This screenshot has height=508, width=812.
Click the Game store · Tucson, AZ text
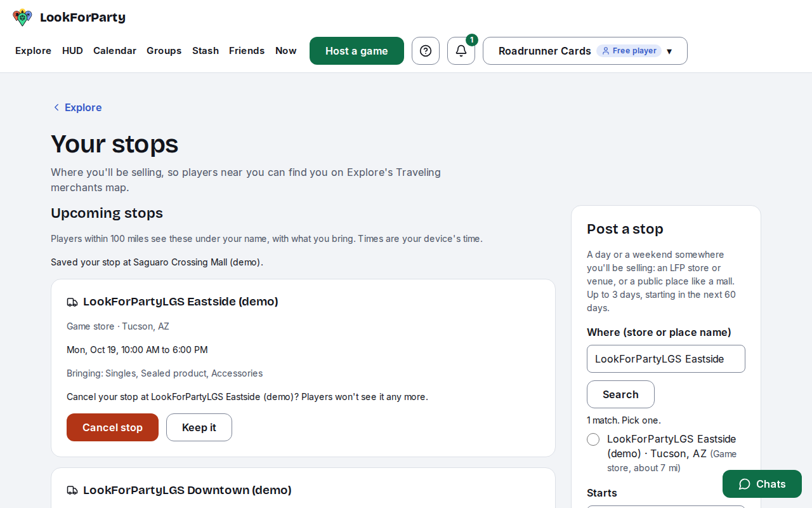click(118, 326)
